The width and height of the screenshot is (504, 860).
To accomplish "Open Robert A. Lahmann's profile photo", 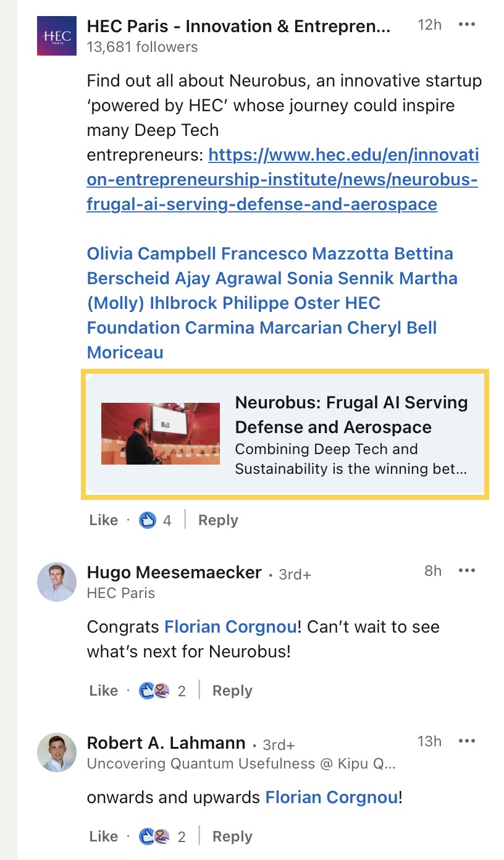I will coord(57,752).
